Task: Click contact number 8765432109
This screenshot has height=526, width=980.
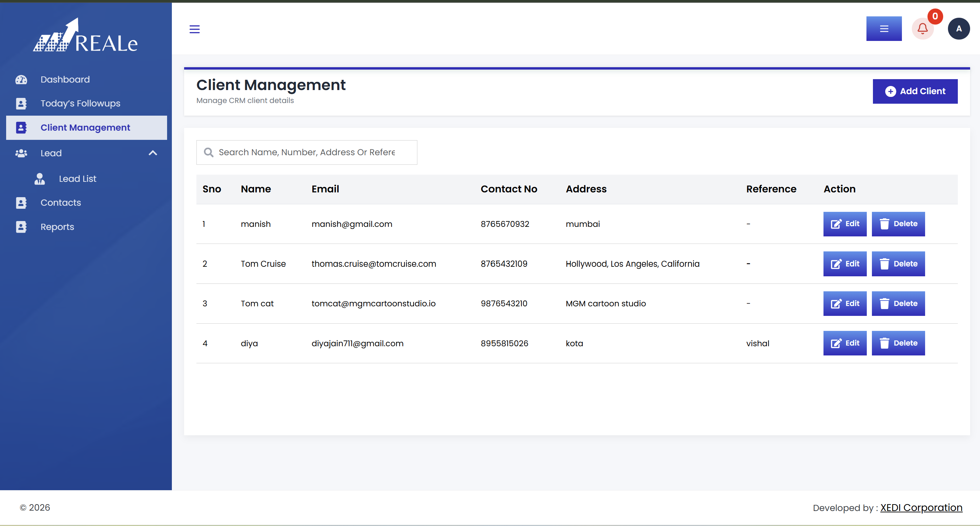Action: [x=504, y=264]
